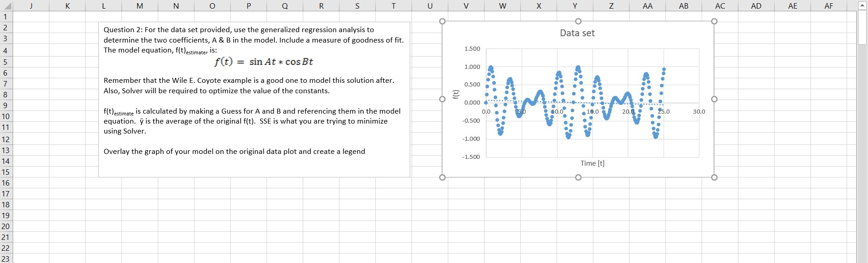This screenshot has width=868, height=263.
Task: Select column header M
Action: pyautogui.click(x=140, y=6)
